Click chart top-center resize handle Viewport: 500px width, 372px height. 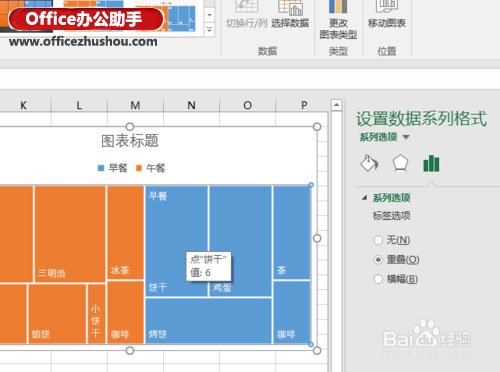point(130,127)
